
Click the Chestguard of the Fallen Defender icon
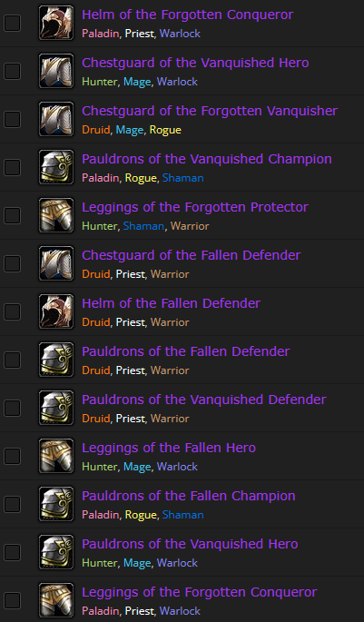point(56,263)
